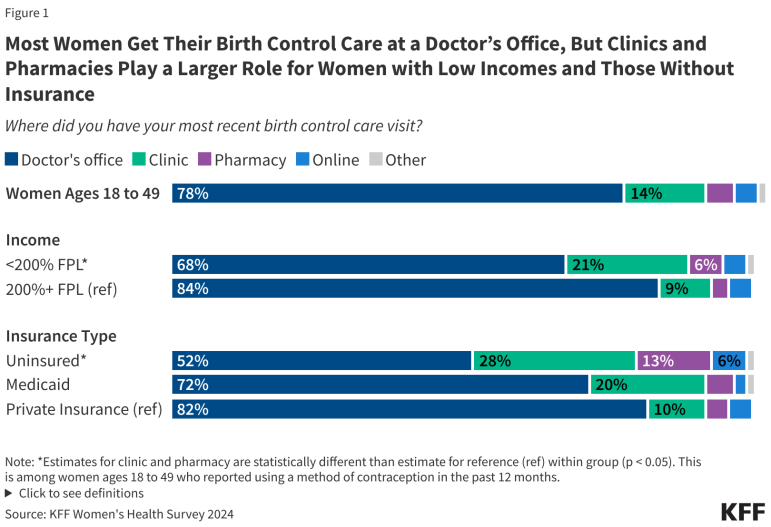Select the 78% doctor's office bar
771x527 pixels.
click(398, 194)
